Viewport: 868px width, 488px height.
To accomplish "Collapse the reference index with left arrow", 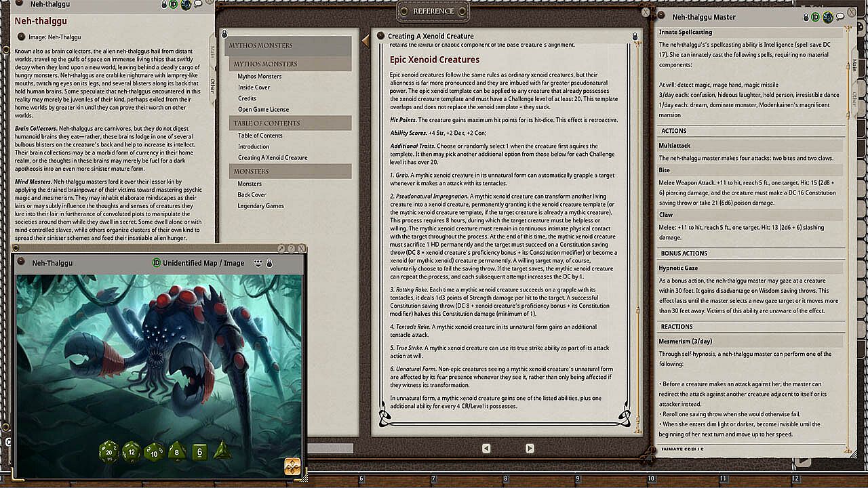I will tap(365, 42).
